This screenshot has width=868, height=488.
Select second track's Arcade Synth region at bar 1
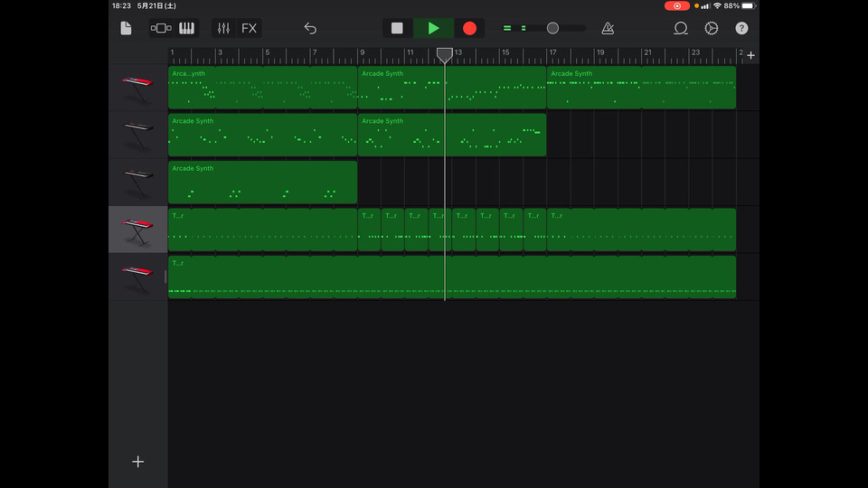point(262,135)
